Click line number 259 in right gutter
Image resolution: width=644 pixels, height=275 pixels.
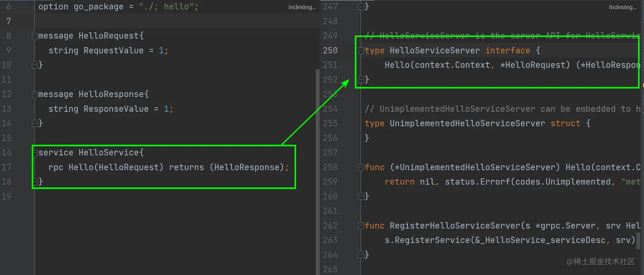click(x=330, y=182)
